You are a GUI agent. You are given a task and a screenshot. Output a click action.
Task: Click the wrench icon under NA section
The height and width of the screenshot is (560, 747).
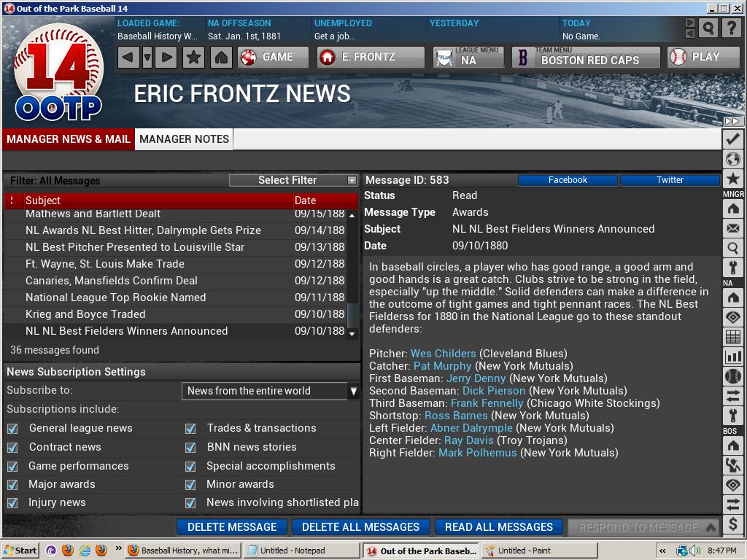[x=732, y=416]
